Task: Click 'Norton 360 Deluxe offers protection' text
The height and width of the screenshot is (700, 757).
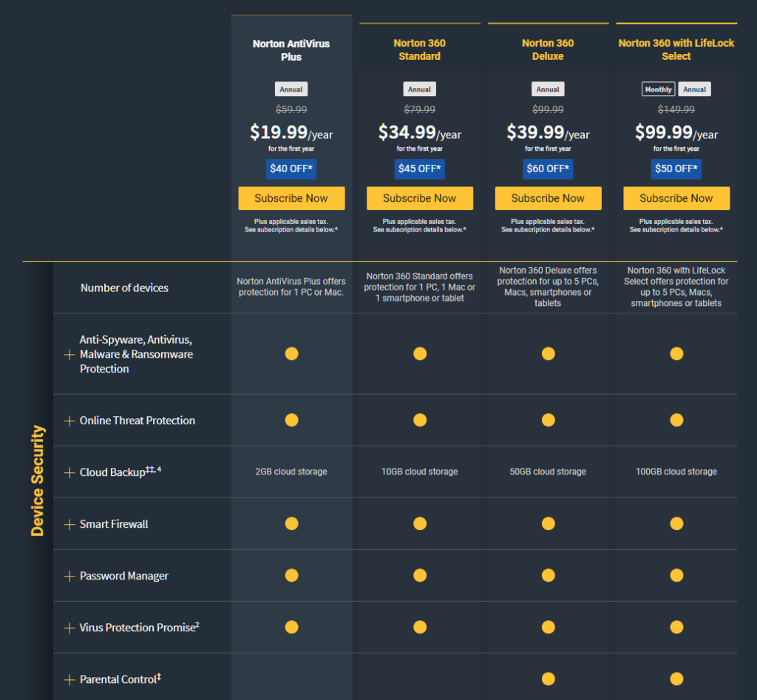Action: [x=548, y=287]
